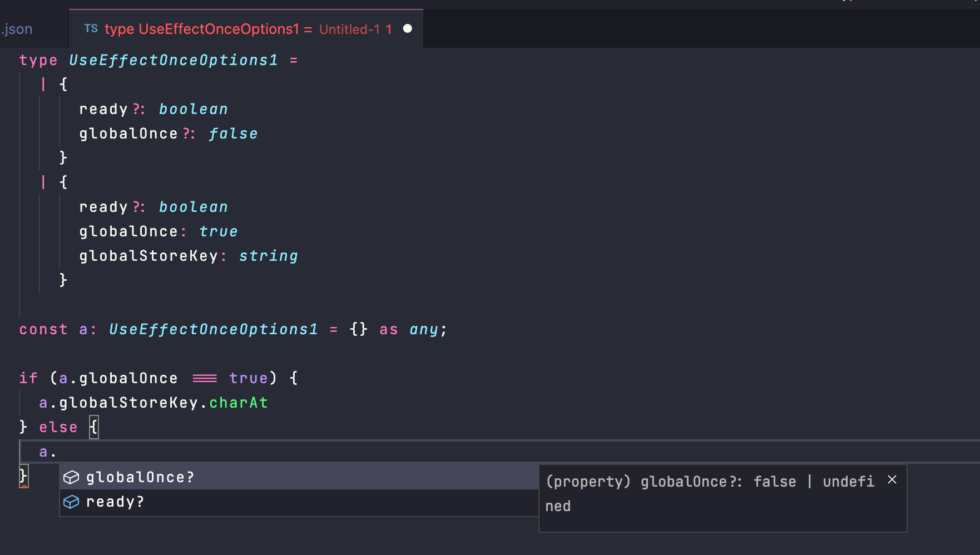Click the triple equals operator

tap(205, 378)
